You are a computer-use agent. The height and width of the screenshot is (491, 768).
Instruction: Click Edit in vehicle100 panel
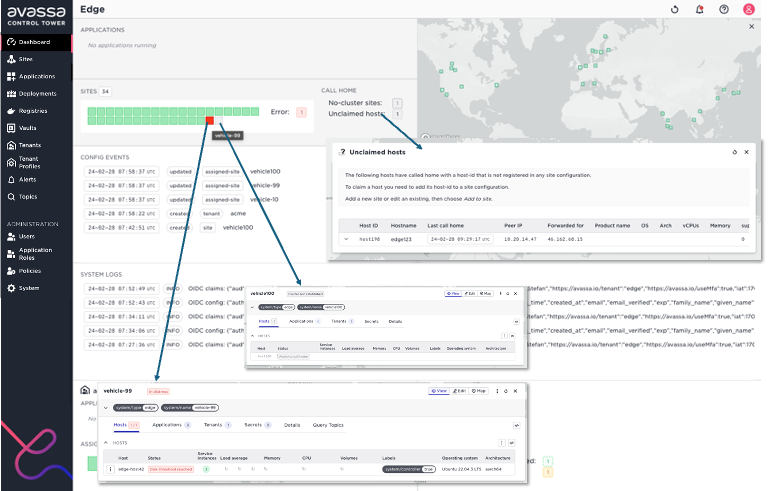click(469, 294)
